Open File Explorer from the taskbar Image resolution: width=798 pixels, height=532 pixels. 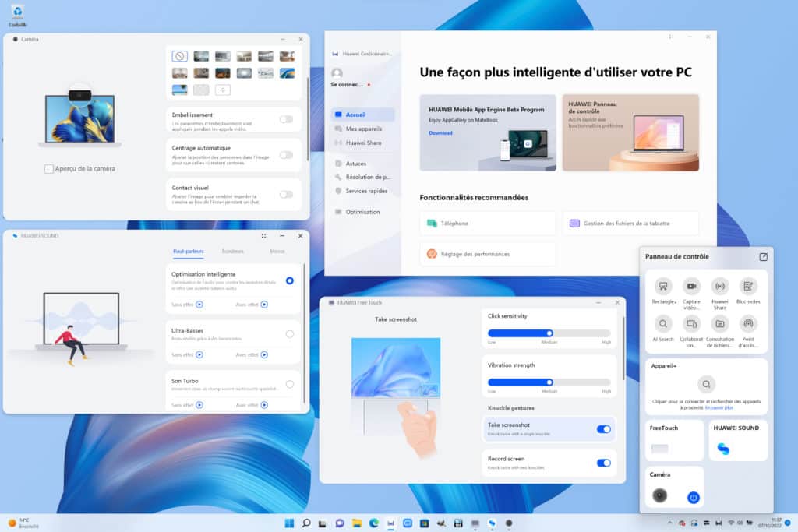click(x=357, y=523)
